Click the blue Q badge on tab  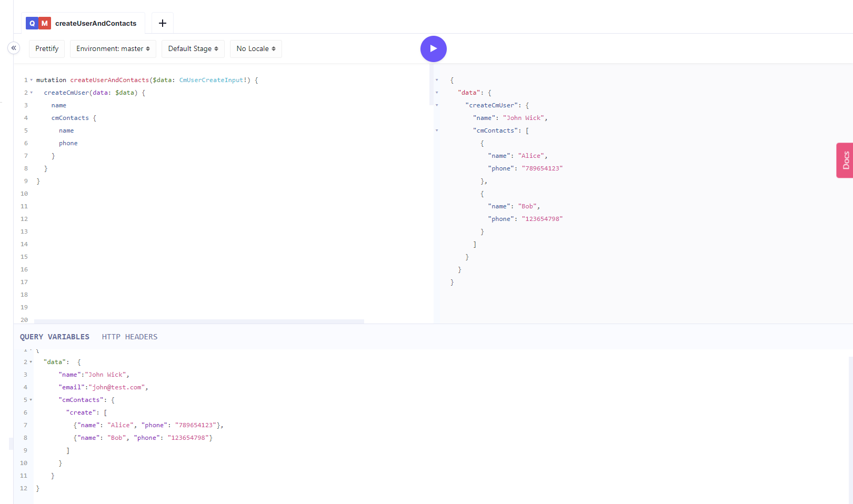pos(32,23)
